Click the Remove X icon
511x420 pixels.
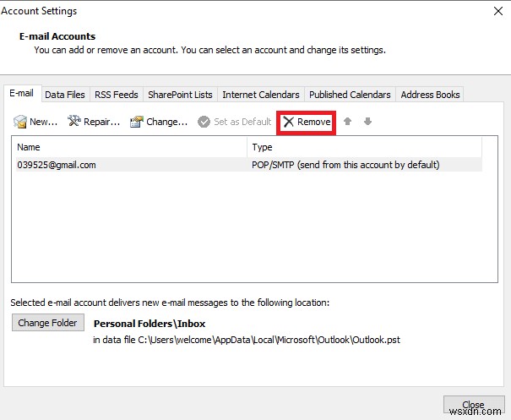click(x=288, y=122)
